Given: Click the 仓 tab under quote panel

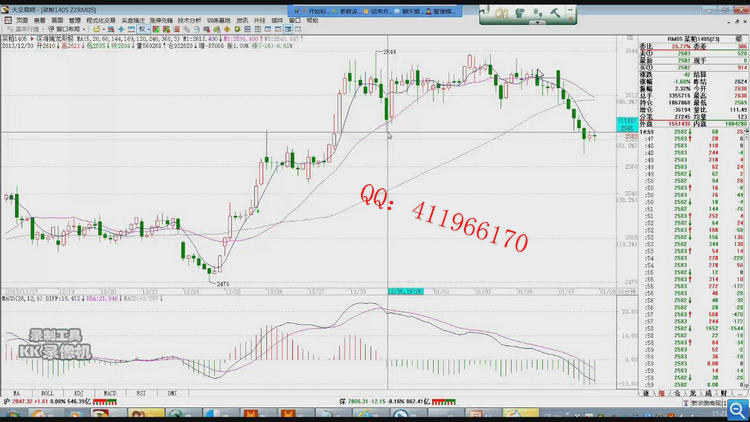Looking at the screenshot, I should 677,393.
